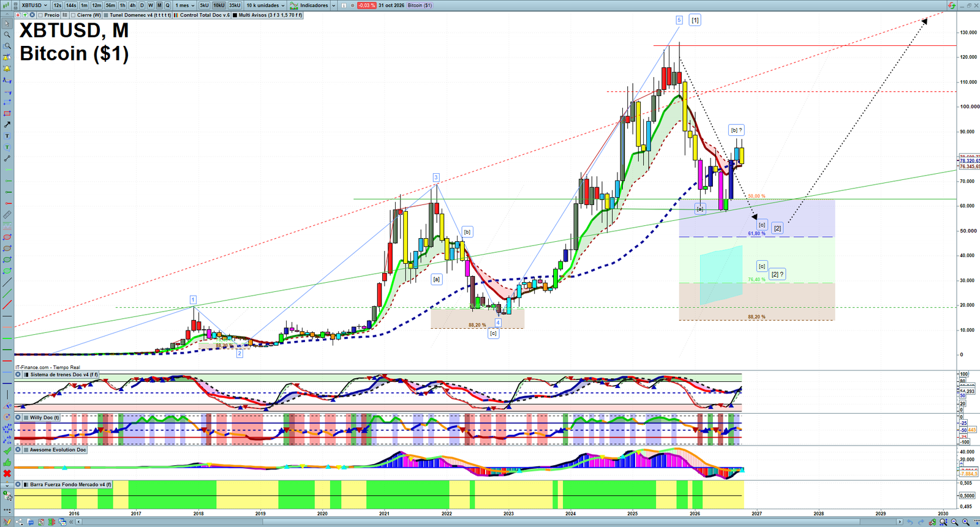Toggle the Precio checkbox
This screenshot has width=980, height=527.
point(40,15)
